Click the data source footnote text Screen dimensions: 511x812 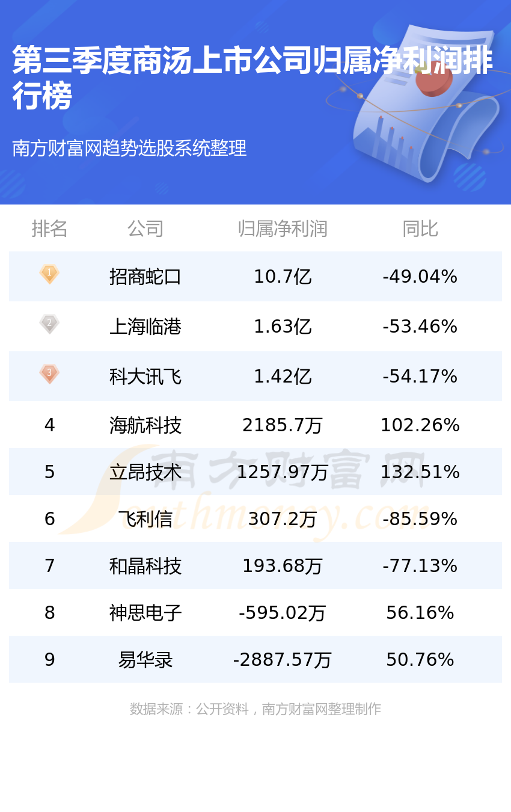(x=255, y=709)
